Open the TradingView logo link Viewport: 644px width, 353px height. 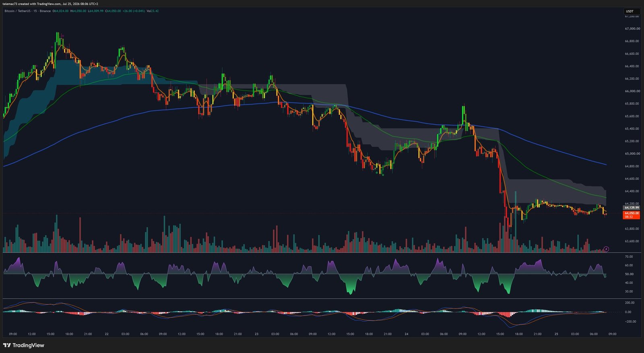coord(23,345)
